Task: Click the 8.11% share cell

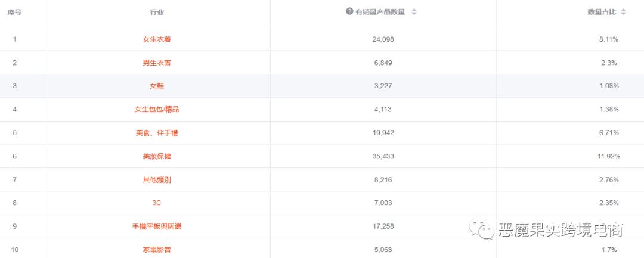Action: pyautogui.click(x=609, y=39)
